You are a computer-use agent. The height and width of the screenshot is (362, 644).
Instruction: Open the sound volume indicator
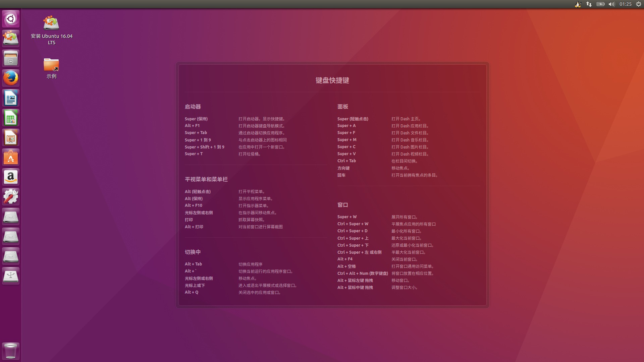click(612, 4)
